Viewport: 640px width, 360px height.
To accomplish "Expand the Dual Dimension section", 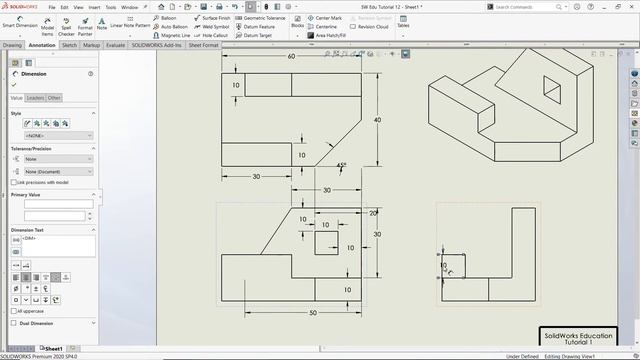I will tap(93, 323).
